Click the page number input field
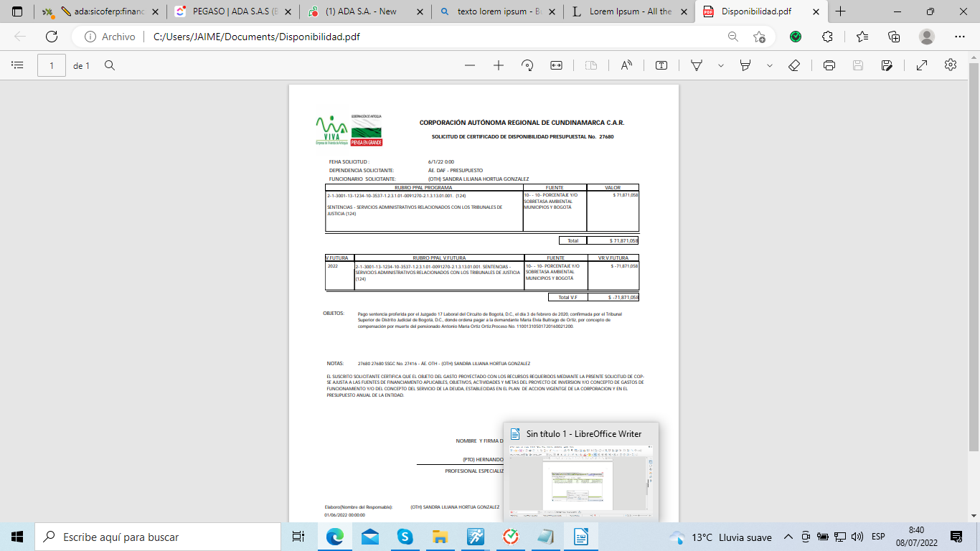The height and width of the screenshot is (551, 980). (x=52, y=65)
